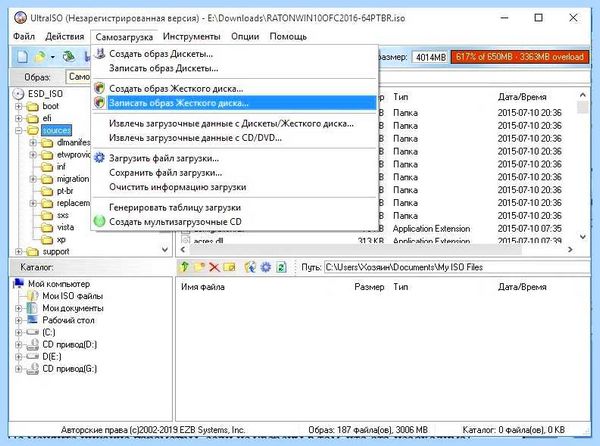Open the Действия menu
The width and height of the screenshot is (600, 446).
(x=65, y=36)
